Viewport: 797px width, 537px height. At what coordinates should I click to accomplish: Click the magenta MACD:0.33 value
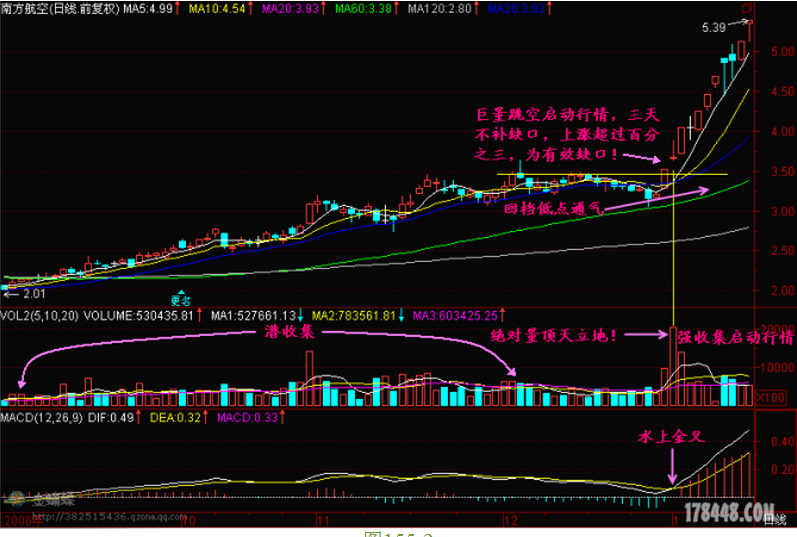tap(248, 418)
